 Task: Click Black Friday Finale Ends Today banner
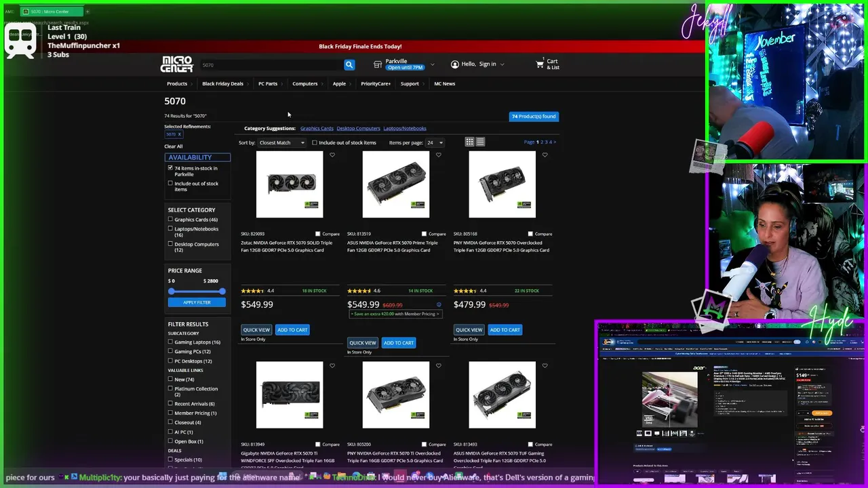[360, 47]
